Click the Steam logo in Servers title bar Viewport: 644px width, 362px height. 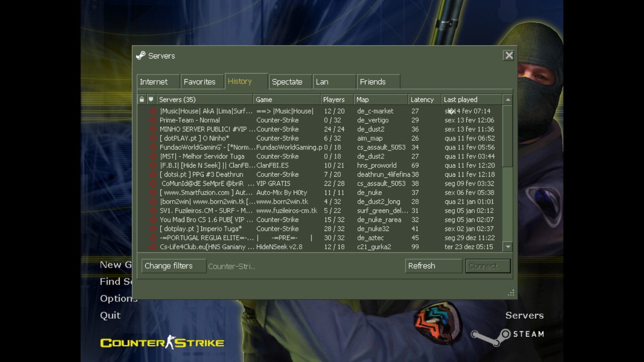(140, 56)
